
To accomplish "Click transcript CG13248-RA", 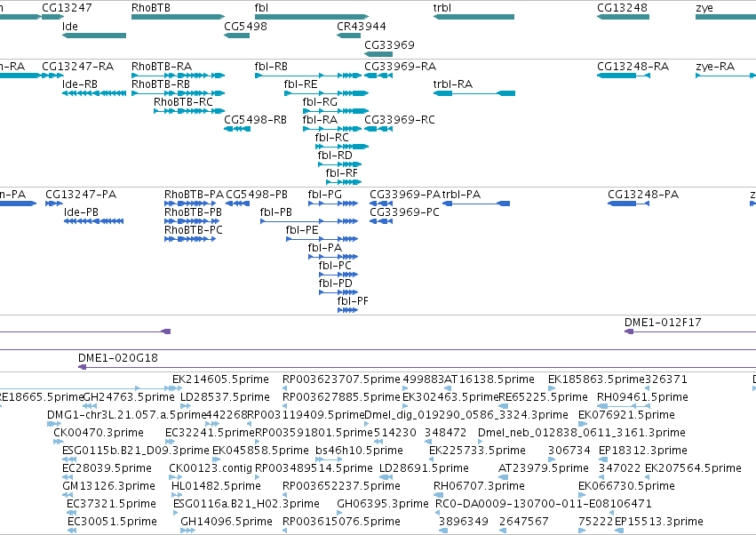I will click(633, 67).
